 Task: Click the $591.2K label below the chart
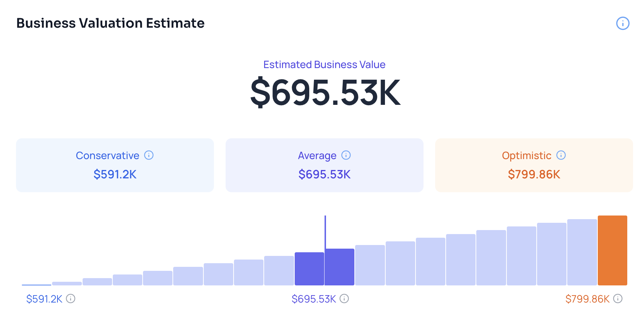44,299
